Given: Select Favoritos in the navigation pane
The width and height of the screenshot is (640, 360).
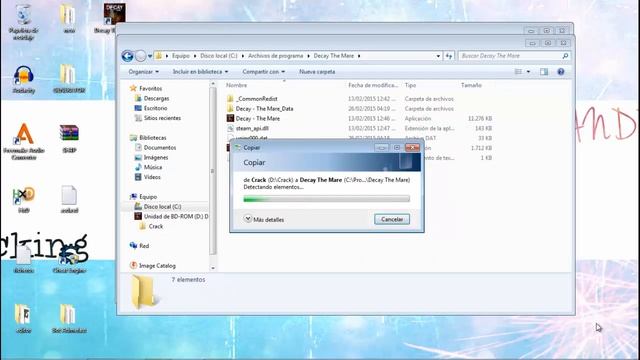Looking at the screenshot, I should (x=146, y=88).
